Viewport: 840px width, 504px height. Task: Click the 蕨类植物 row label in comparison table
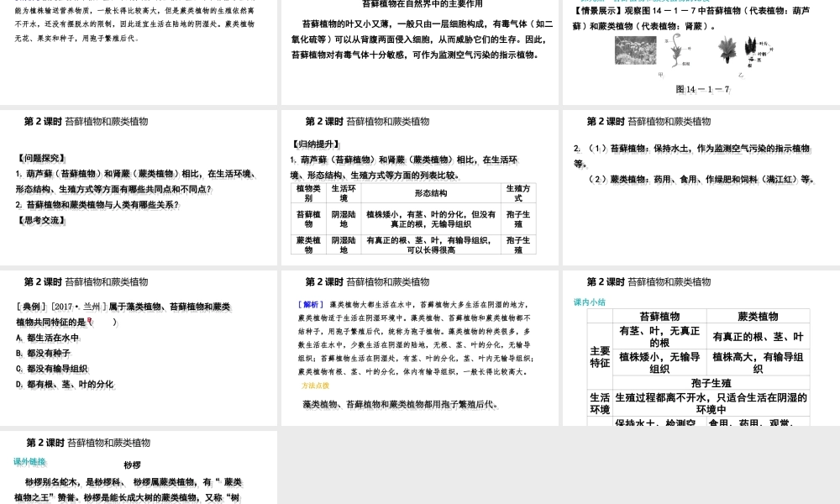[308, 244]
